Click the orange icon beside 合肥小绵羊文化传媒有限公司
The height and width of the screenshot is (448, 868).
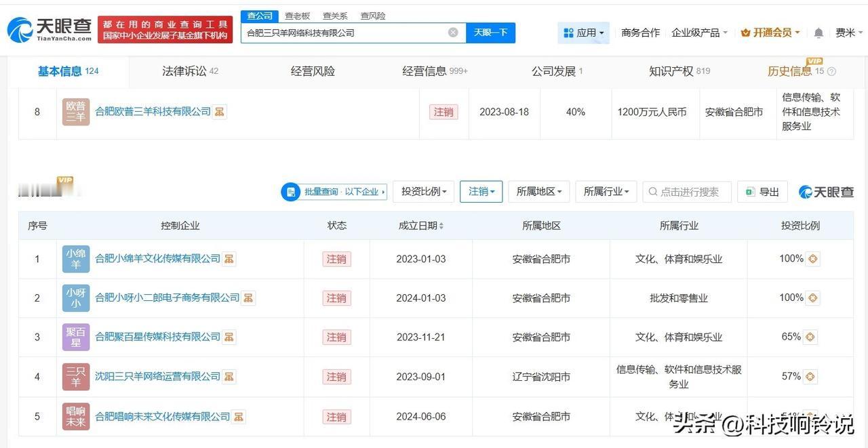point(229,259)
